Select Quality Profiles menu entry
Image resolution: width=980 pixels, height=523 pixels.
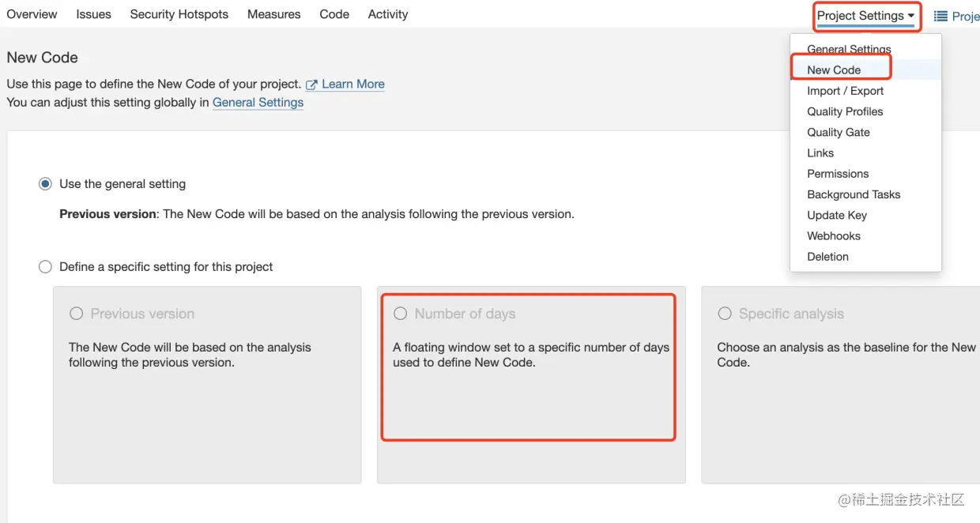coord(845,111)
